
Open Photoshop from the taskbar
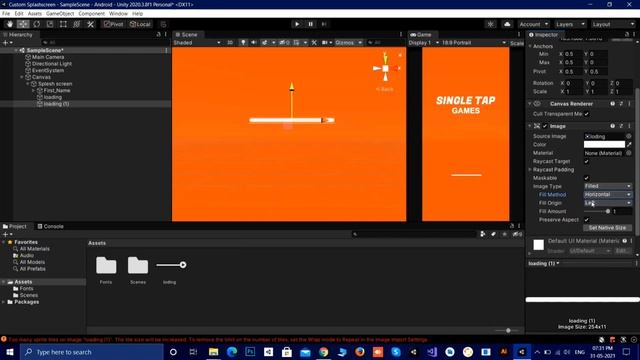[250, 352]
